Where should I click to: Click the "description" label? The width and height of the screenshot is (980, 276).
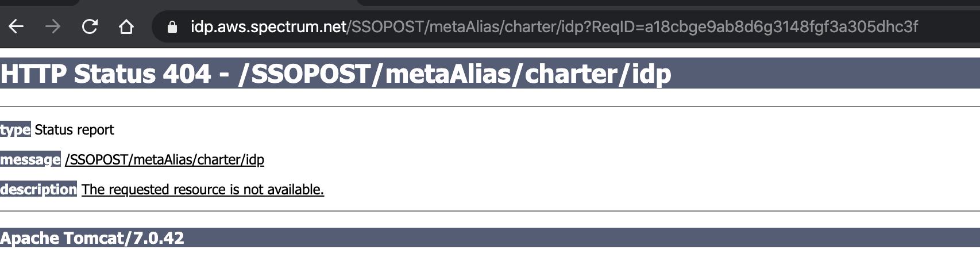pyautogui.click(x=38, y=190)
